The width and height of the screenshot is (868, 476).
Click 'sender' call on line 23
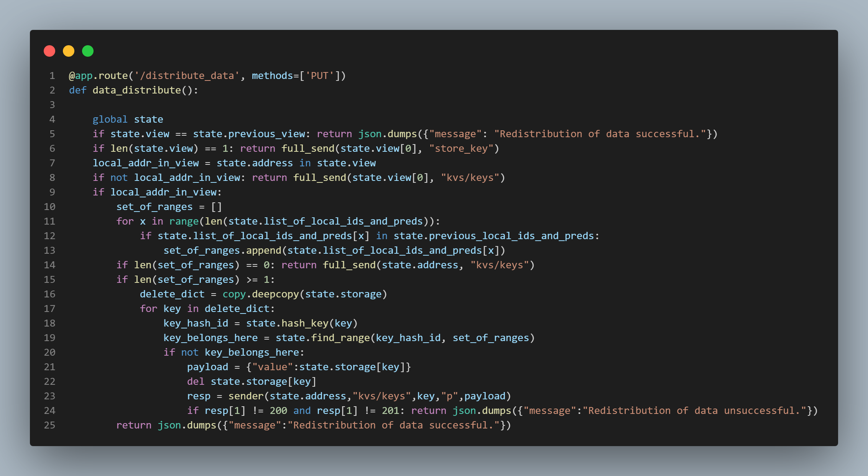(x=246, y=396)
